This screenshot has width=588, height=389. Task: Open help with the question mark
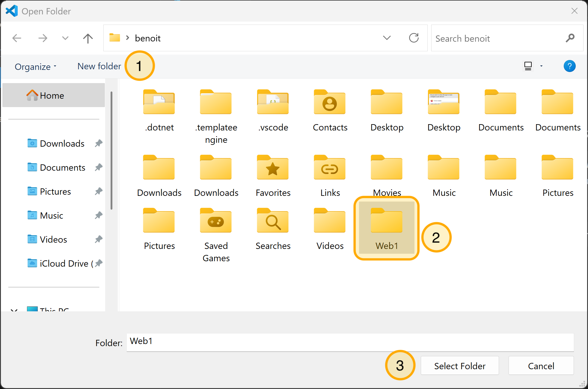pos(569,66)
